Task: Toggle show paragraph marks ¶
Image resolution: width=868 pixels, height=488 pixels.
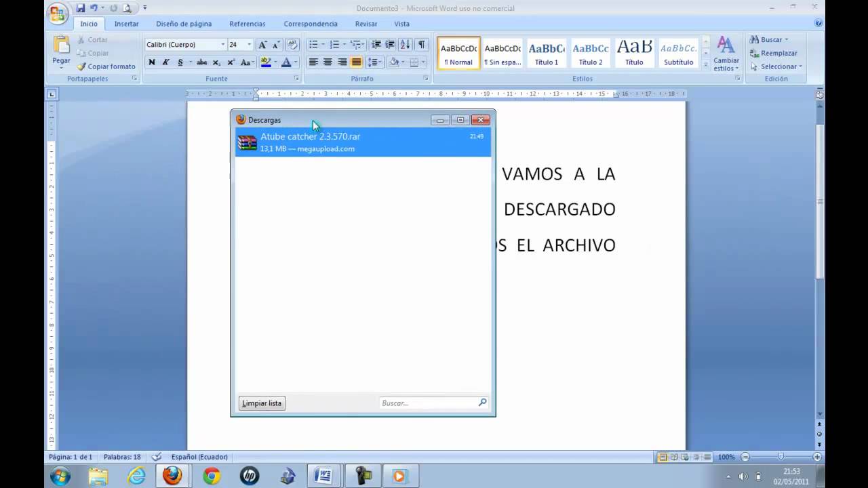Action: [422, 45]
